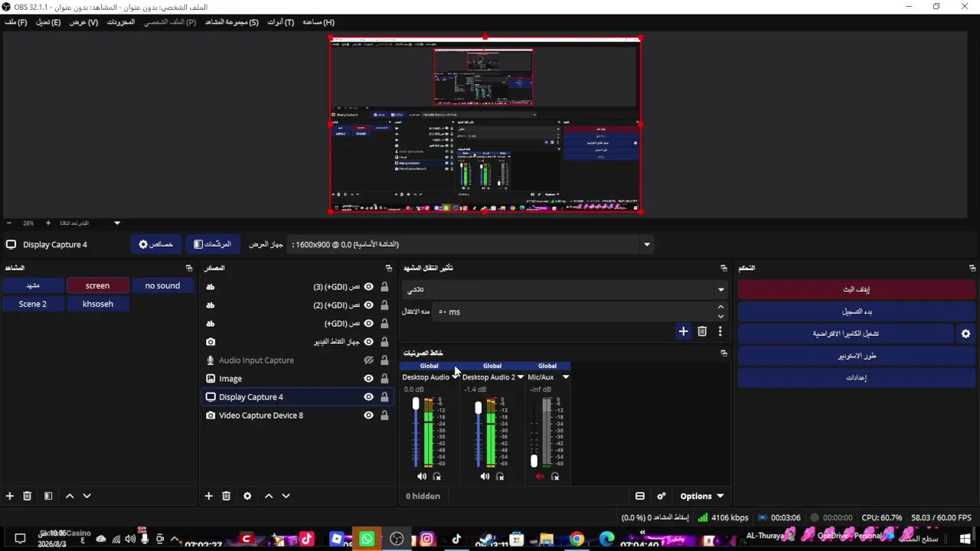Viewport: 980px width, 551px height.
Task: Open Desktop Audio channel menu arrow
Action: coord(456,377)
